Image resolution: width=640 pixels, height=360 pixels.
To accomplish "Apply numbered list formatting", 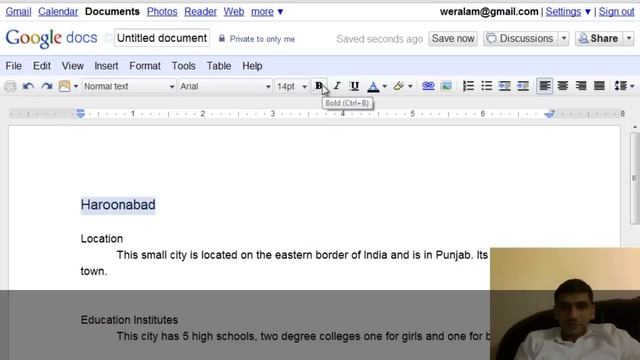I will point(468,86).
